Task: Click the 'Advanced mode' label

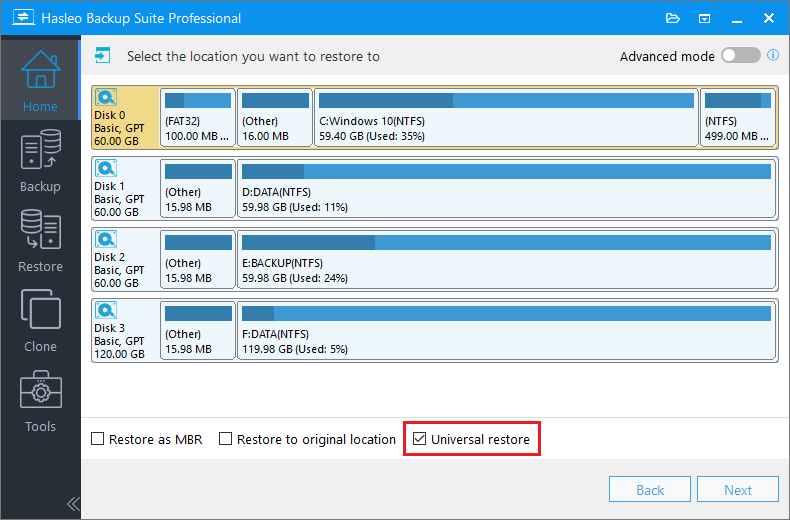Action: (x=667, y=56)
